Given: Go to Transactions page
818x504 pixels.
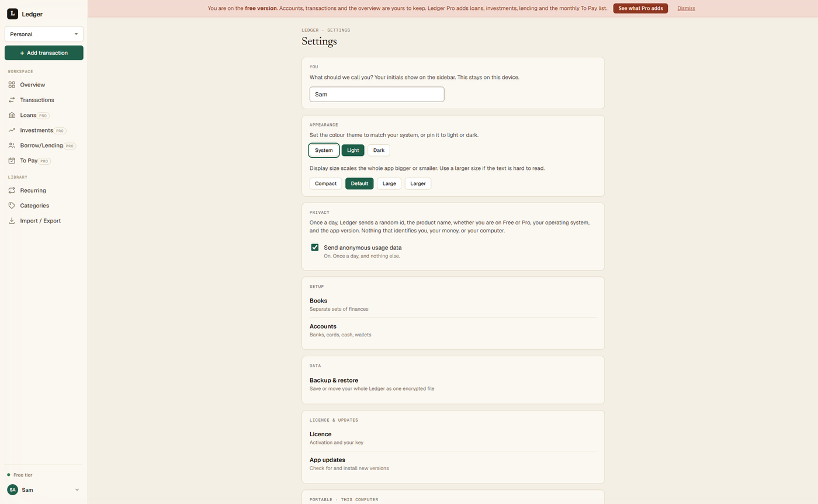Looking at the screenshot, I should tap(44, 100).
